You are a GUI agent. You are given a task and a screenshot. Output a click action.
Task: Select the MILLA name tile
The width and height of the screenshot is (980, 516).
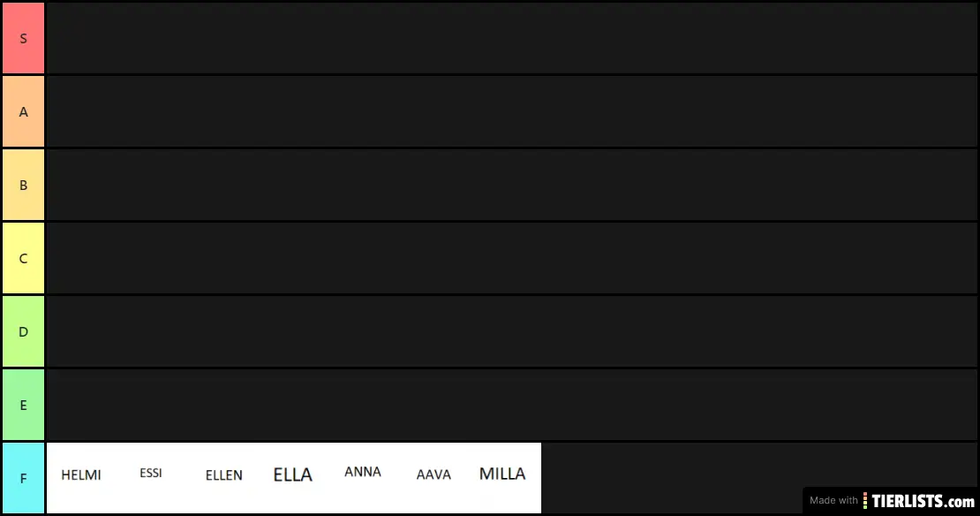(506, 478)
